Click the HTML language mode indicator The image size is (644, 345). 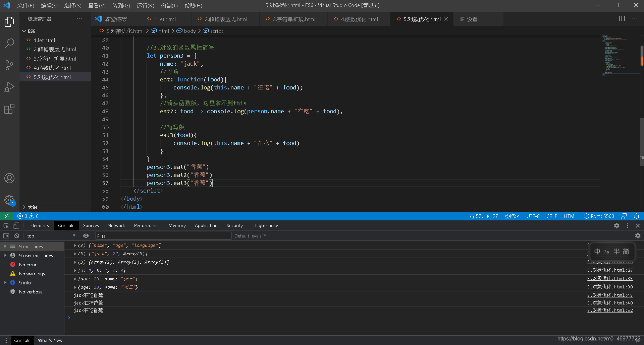(570, 216)
